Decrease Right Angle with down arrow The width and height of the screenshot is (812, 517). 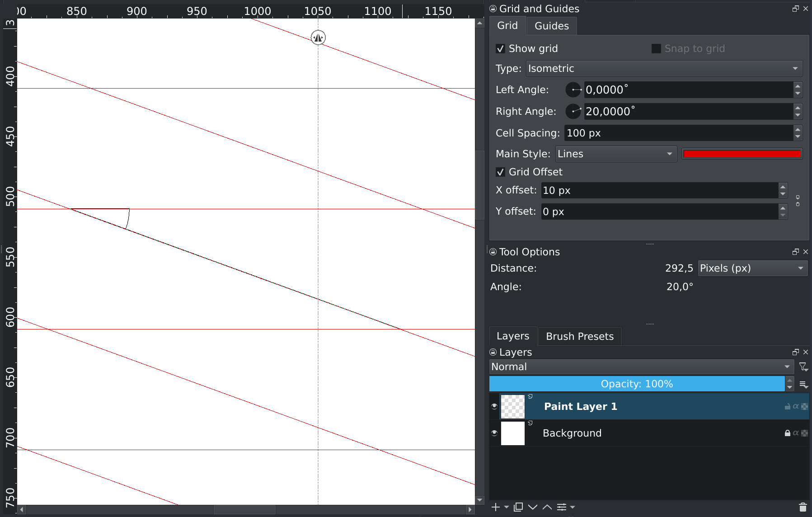point(798,115)
